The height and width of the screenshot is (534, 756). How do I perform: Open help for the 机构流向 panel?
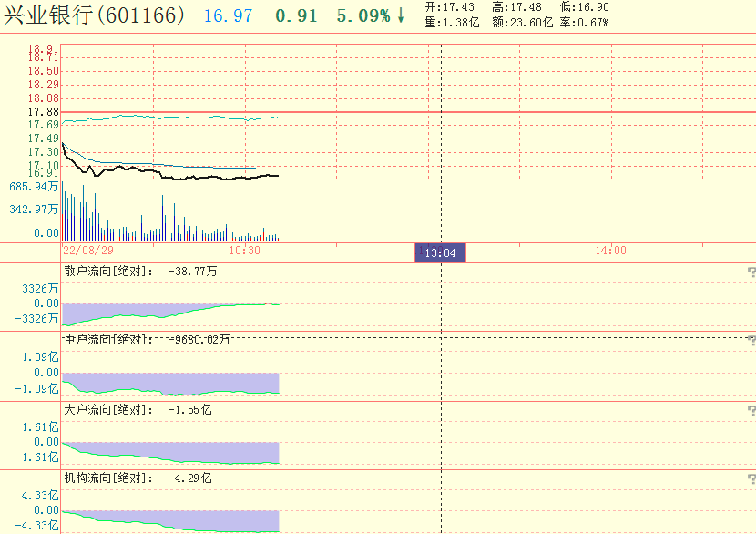click(x=751, y=479)
